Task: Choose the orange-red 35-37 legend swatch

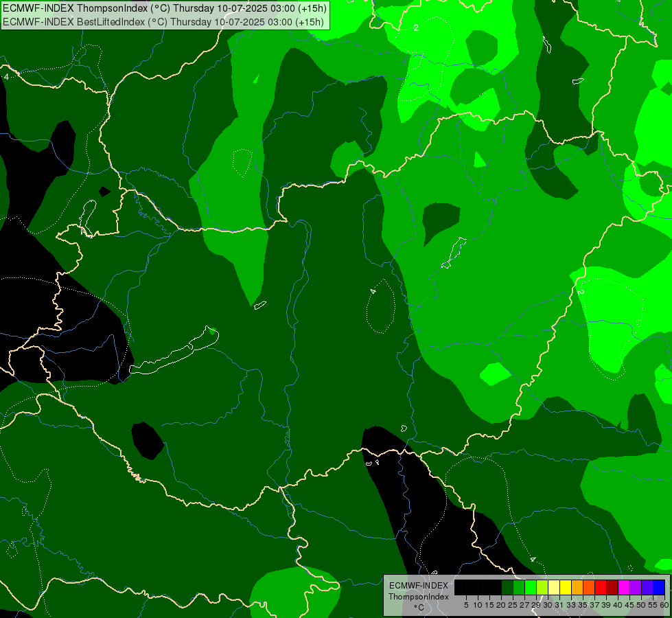Action: point(589,587)
